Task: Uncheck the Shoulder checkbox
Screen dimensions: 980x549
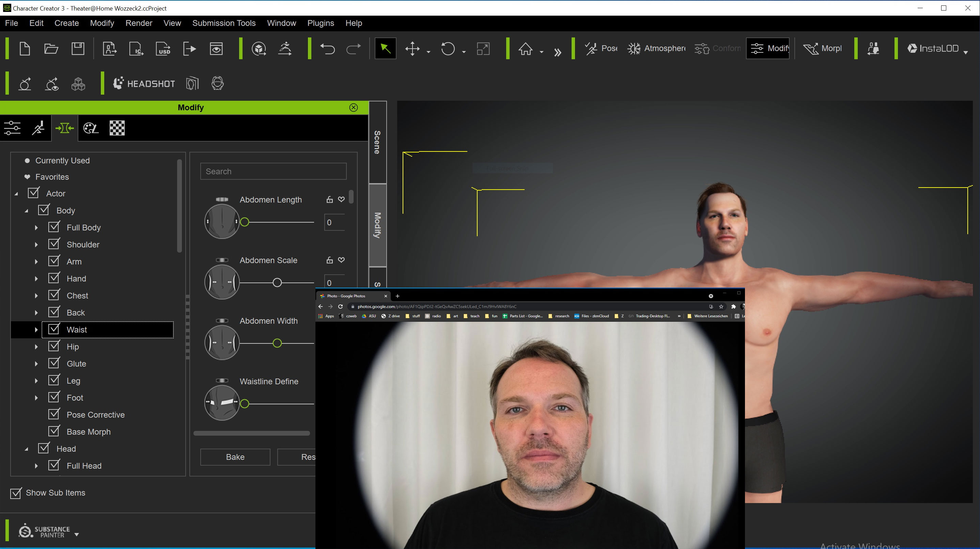Action: click(x=54, y=244)
